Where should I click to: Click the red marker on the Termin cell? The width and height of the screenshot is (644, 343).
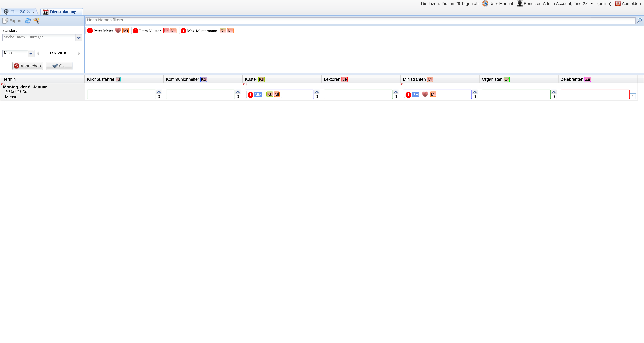tap(2, 85)
